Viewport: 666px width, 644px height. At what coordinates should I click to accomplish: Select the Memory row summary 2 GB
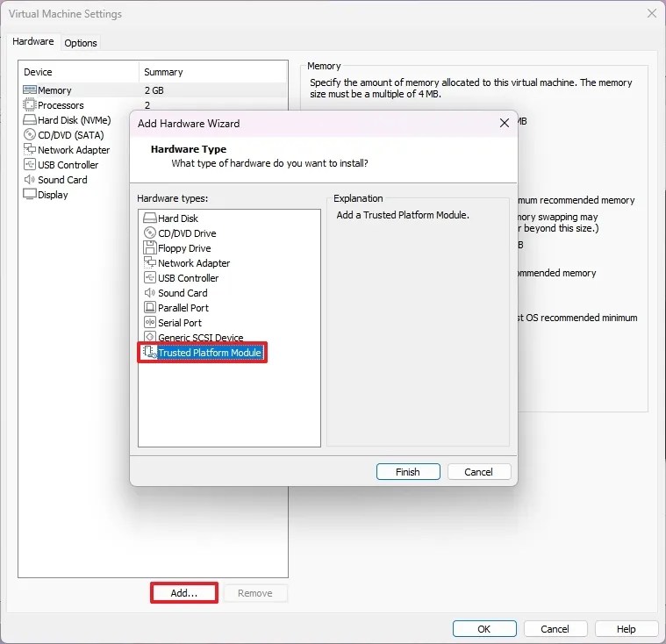[154, 90]
